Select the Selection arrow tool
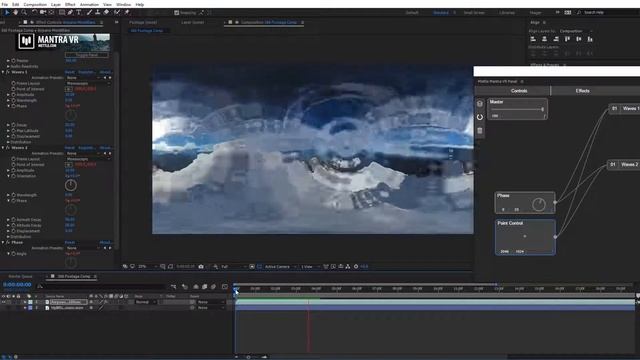The image size is (640, 360). 7,13
